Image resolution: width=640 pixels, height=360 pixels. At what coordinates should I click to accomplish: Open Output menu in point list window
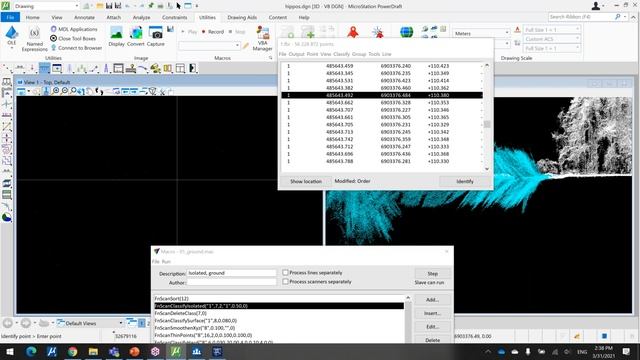tap(296, 54)
